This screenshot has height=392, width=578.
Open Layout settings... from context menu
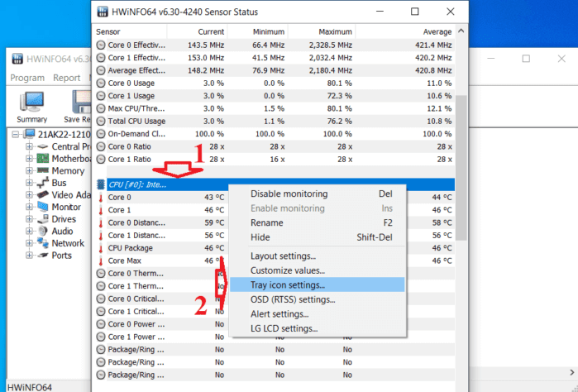pos(318,256)
